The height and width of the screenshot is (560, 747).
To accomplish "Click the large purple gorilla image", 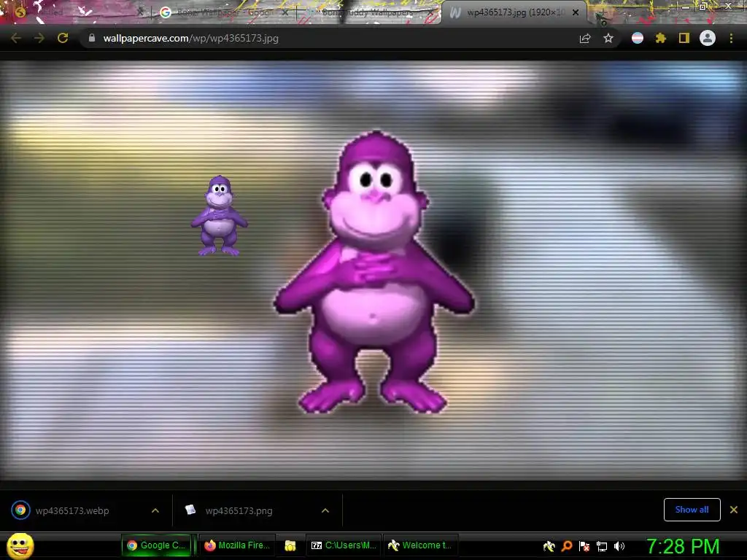I will [x=374, y=272].
